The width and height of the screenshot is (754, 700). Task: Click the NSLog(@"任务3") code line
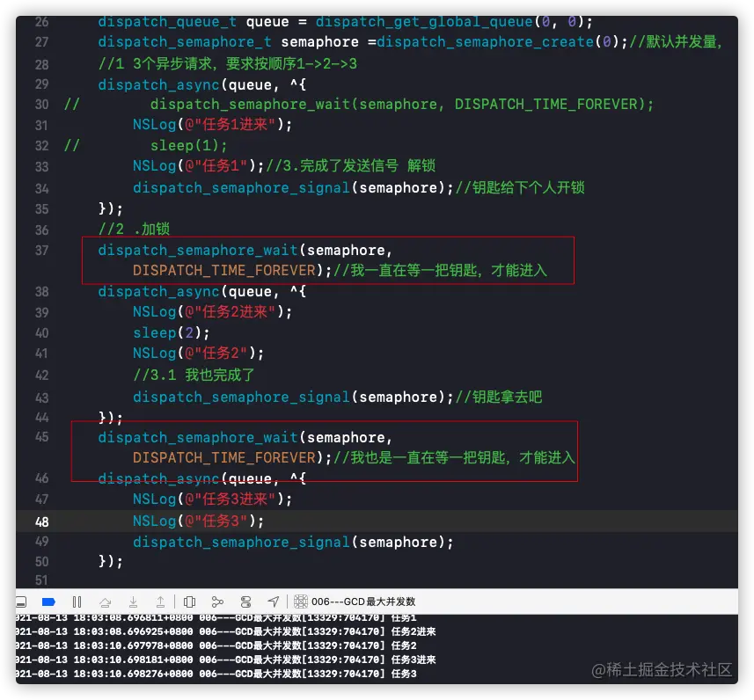point(199,521)
